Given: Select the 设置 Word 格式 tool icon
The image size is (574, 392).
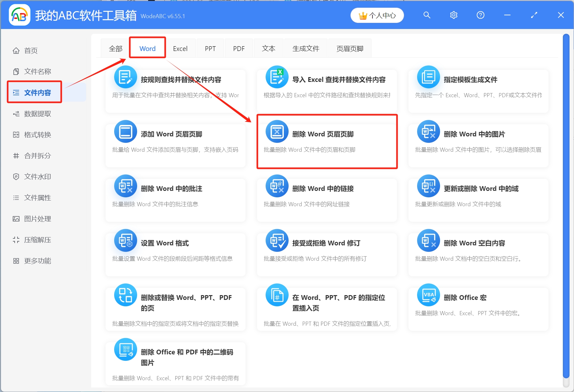Looking at the screenshot, I should [x=125, y=240].
